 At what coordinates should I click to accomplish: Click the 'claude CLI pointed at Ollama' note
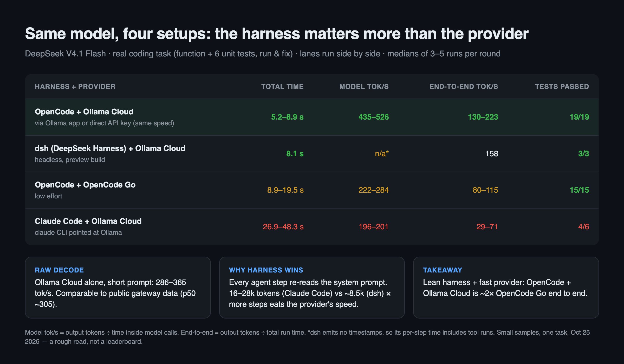pos(78,232)
